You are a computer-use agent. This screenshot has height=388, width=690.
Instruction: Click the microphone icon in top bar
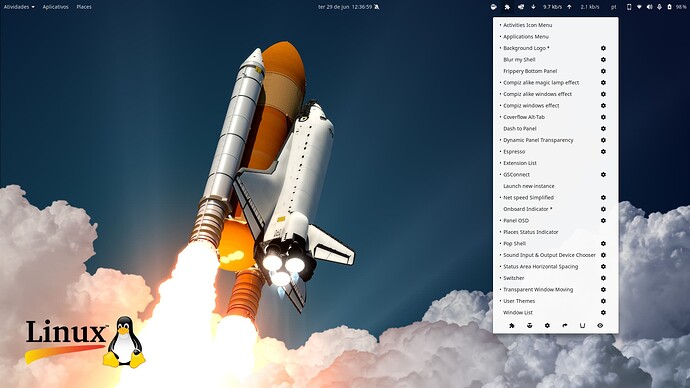tap(659, 7)
